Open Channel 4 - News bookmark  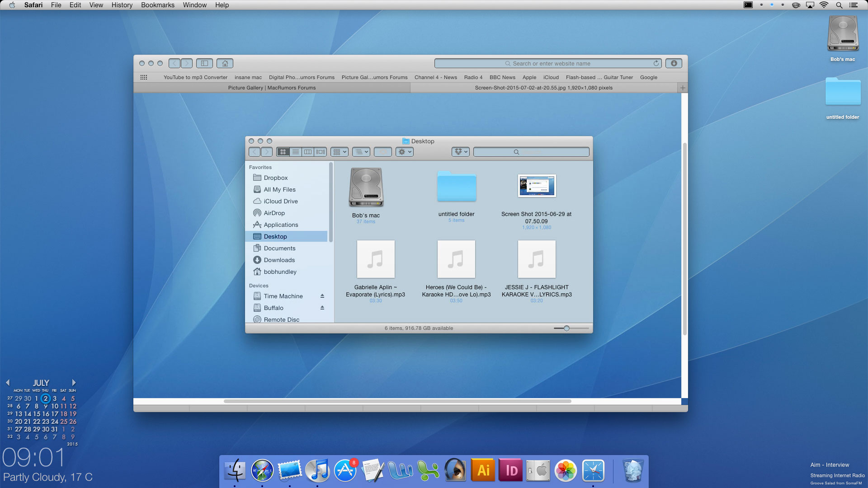tap(436, 77)
